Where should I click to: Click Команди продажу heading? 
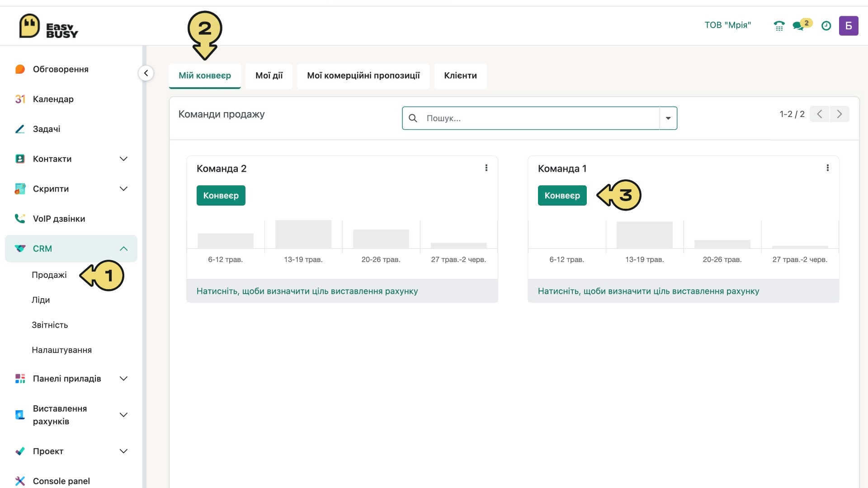coord(222,114)
